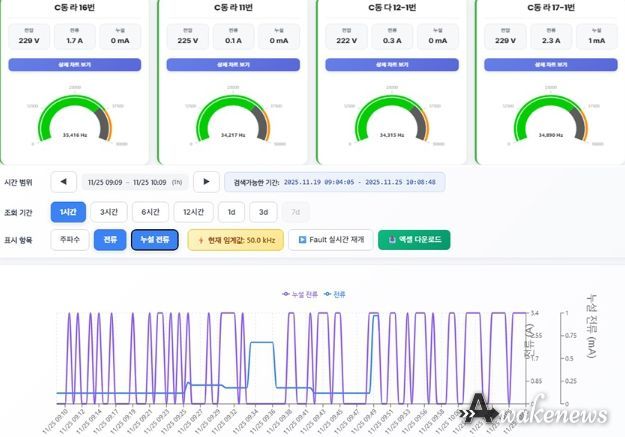The width and height of the screenshot is (625, 437).
Task: Click the frequency gauge for C동 라 16번
Action: coord(77,120)
